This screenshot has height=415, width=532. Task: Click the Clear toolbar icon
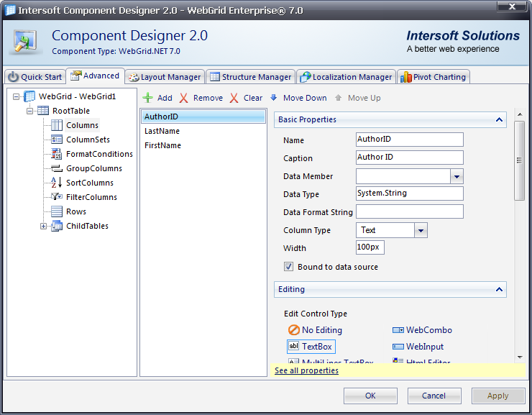234,98
